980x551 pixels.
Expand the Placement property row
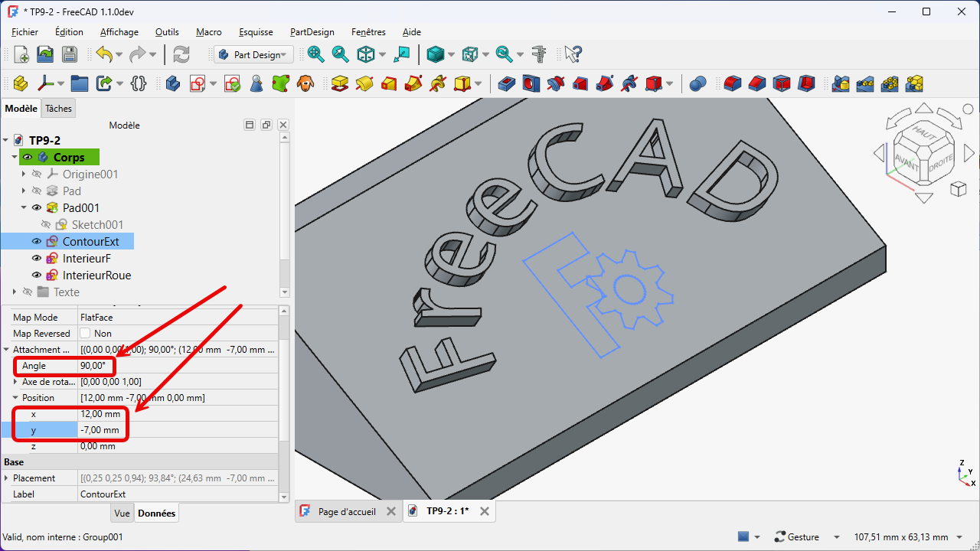click(x=7, y=478)
